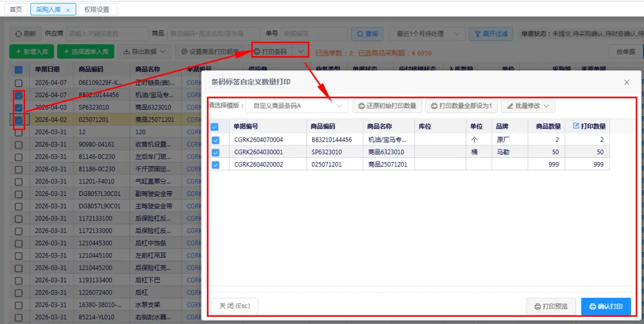Image resolution: width=644 pixels, height=324 pixels.
Task: Click the 单据编号 column header in dialog
Action: [x=268, y=126]
